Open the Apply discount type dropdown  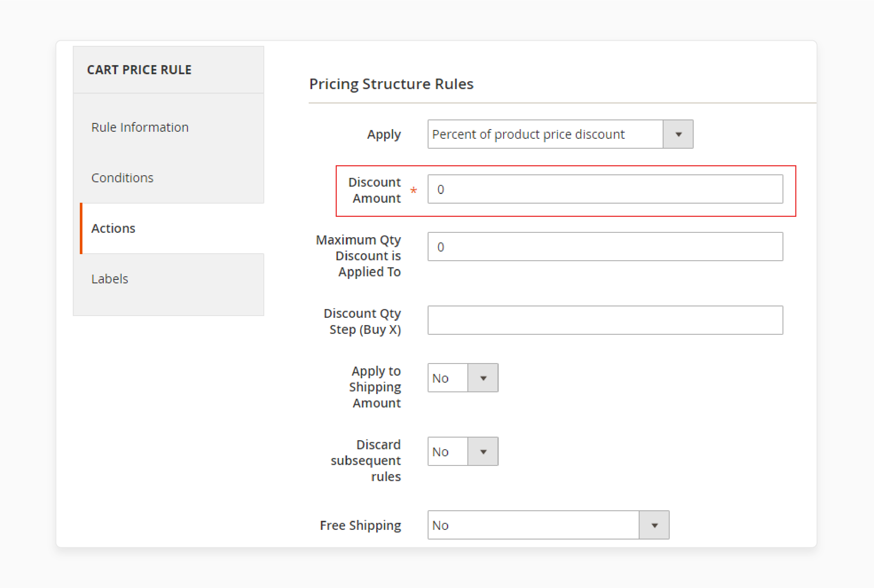[560, 134]
